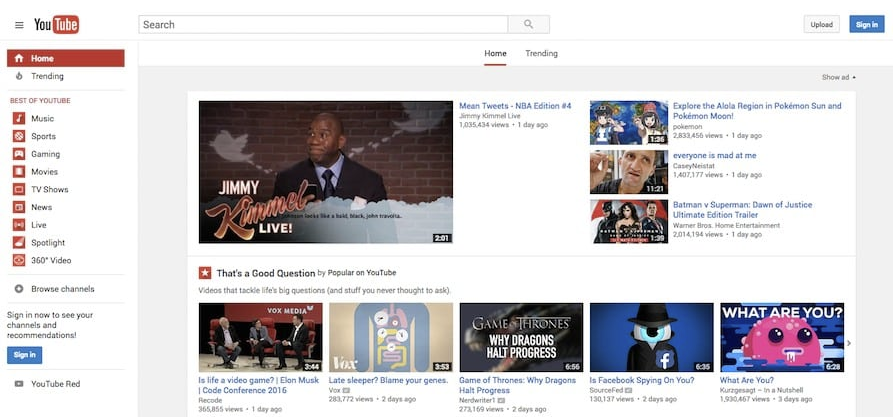Expand the Show ad dropdown

pos(838,77)
